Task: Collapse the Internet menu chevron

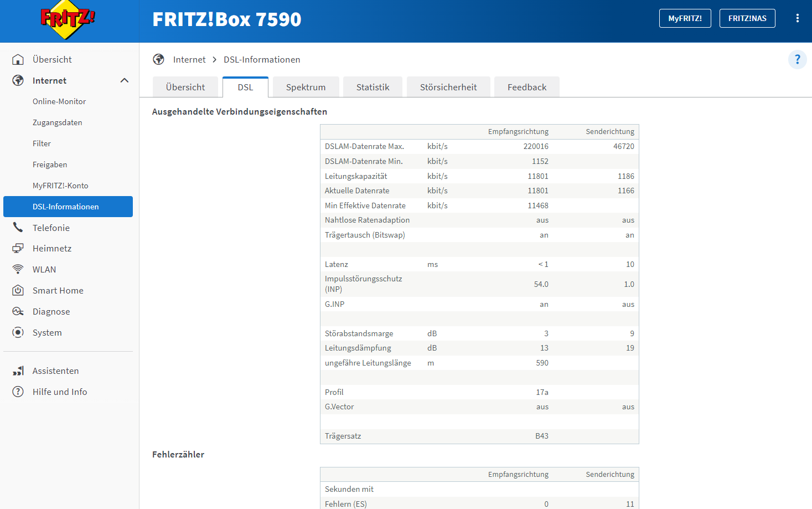Action: pyautogui.click(x=125, y=80)
